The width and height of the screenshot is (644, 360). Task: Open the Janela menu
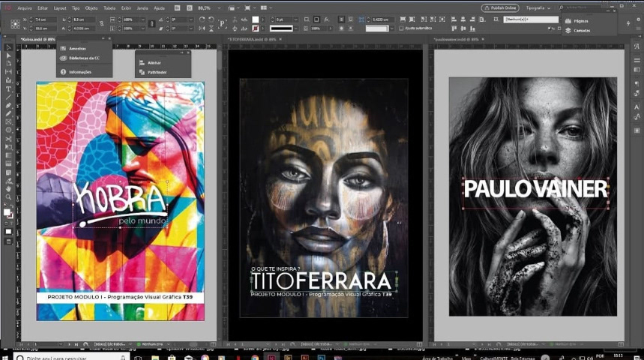pos(142,7)
